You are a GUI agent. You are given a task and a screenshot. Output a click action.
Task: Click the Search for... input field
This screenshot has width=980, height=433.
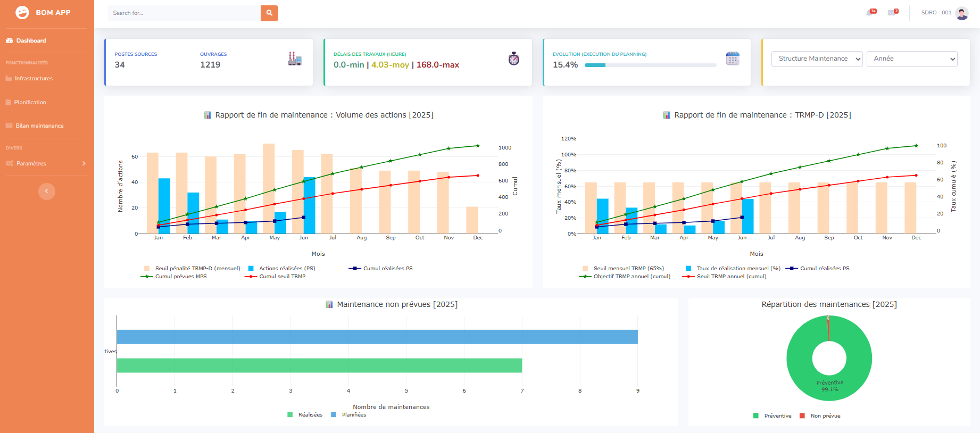184,13
